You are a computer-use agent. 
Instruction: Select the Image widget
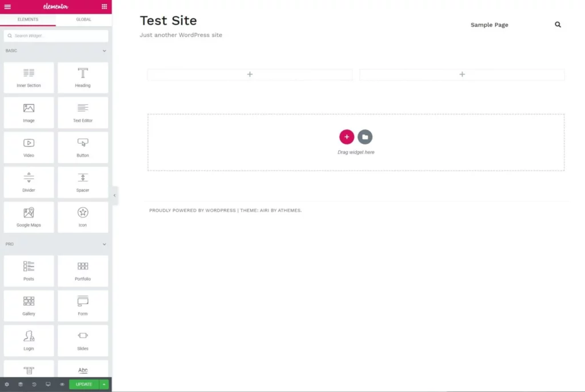pyautogui.click(x=29, y=112)
